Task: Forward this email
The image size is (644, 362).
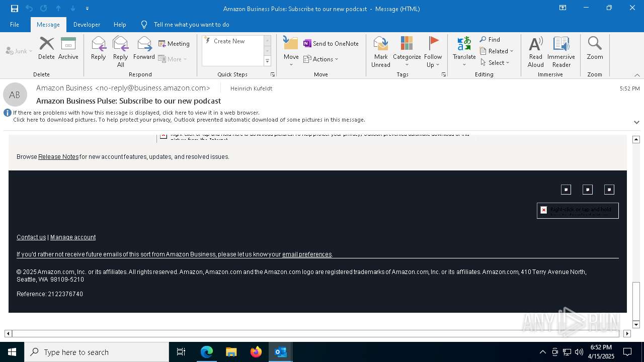Action: 144,48
